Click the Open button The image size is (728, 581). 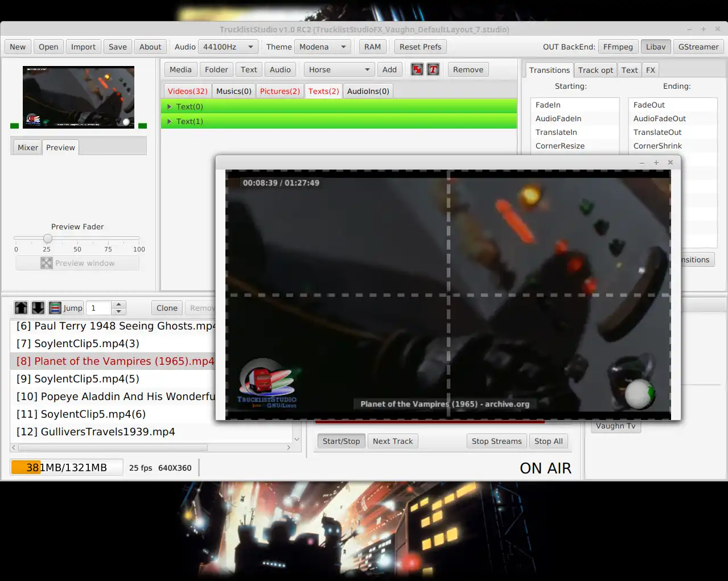[48, 47]
